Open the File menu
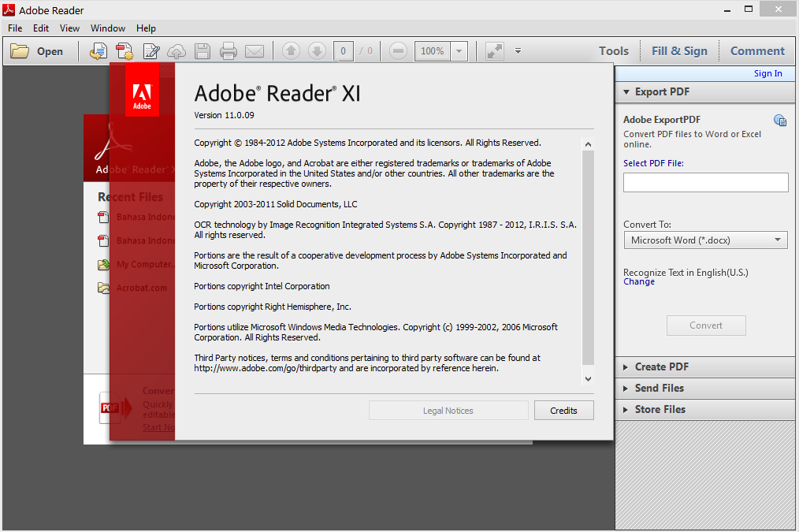799x532 pixels. coord(15,28)
